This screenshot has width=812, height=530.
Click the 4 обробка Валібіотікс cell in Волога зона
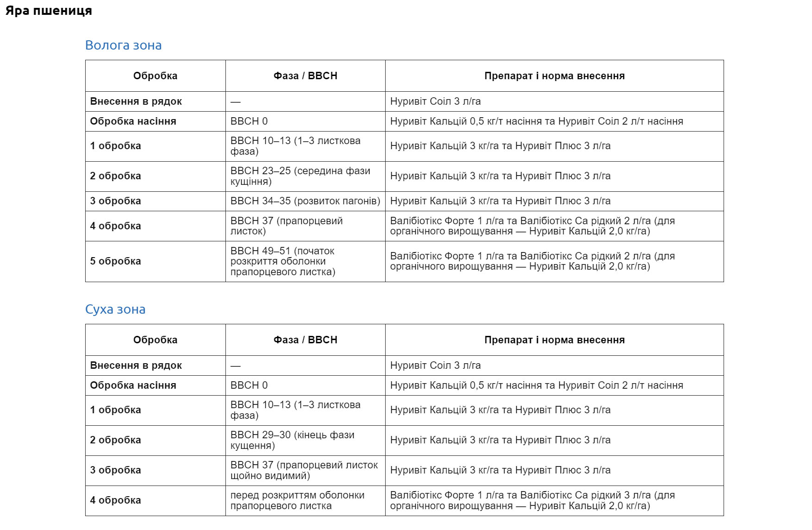[x=555, y=226]
